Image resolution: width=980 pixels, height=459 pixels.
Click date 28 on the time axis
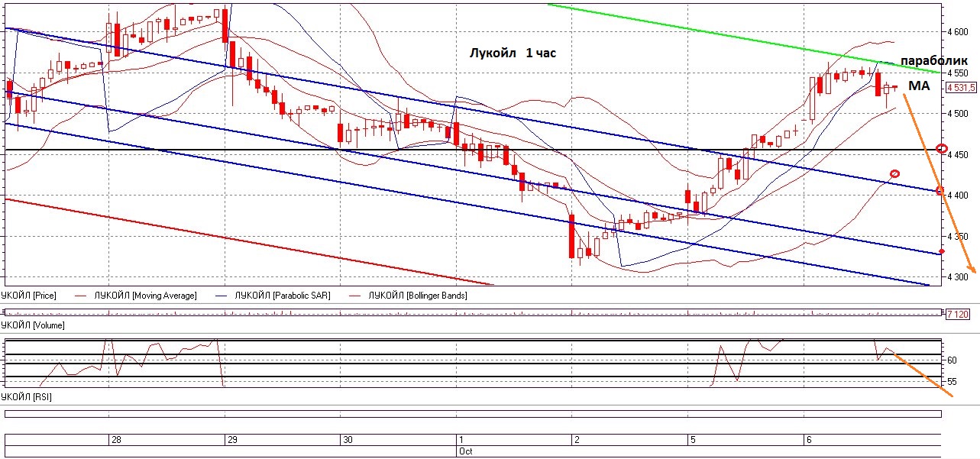click(x=116, y=441)
